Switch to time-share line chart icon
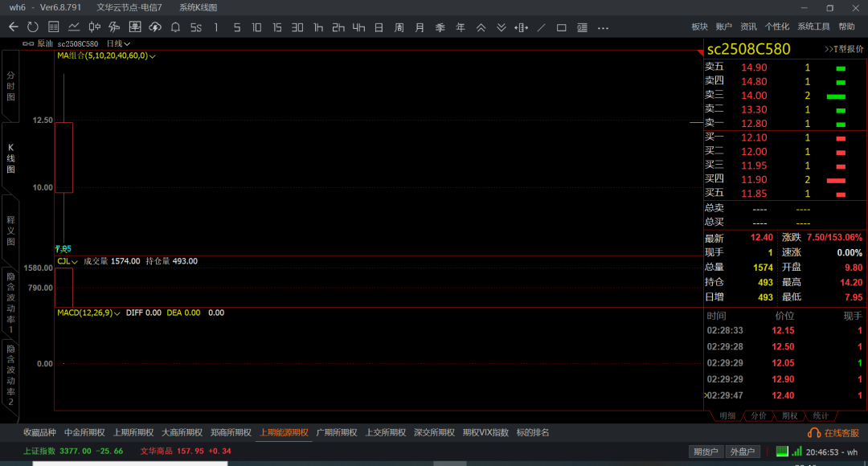This screenshot has height=466, width=868. click(74, 27)
